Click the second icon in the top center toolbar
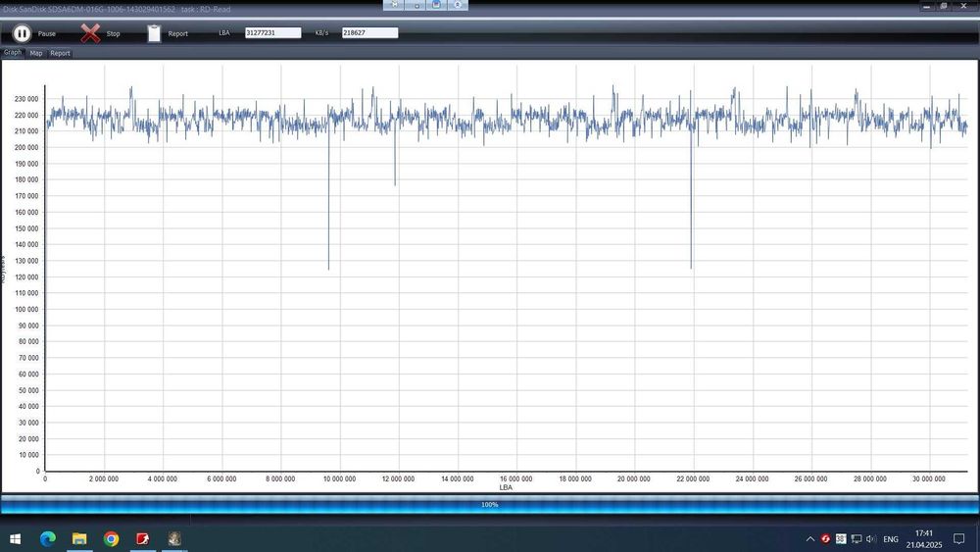 pos(416,4)
